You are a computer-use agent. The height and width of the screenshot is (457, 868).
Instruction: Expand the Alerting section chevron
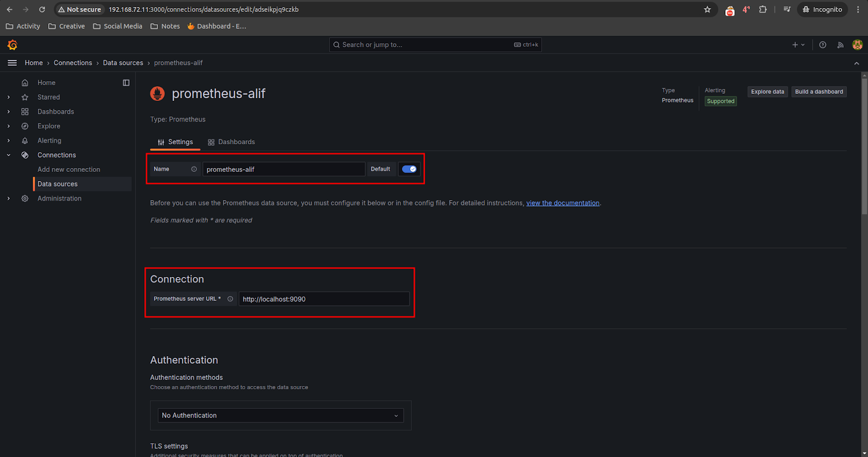(x=9, y=141)
